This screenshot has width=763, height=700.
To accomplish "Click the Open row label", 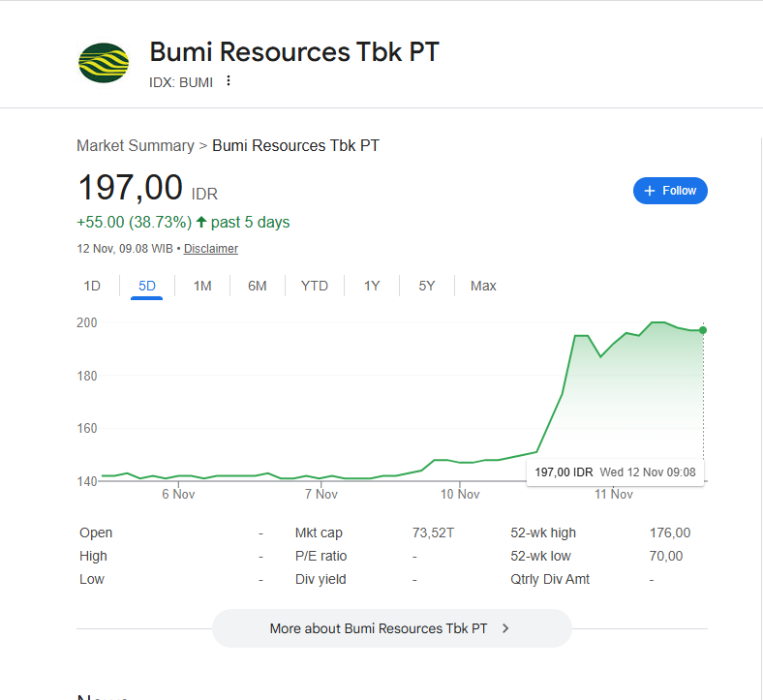I will point(96,533).
